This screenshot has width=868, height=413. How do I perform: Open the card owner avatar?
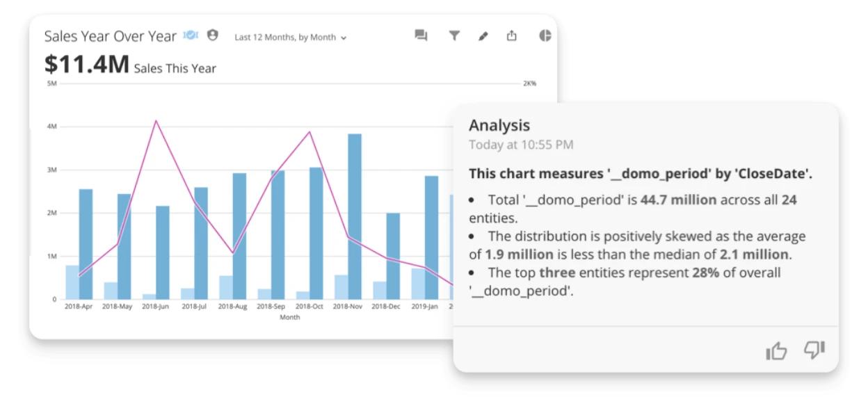[x=212, y=35]
